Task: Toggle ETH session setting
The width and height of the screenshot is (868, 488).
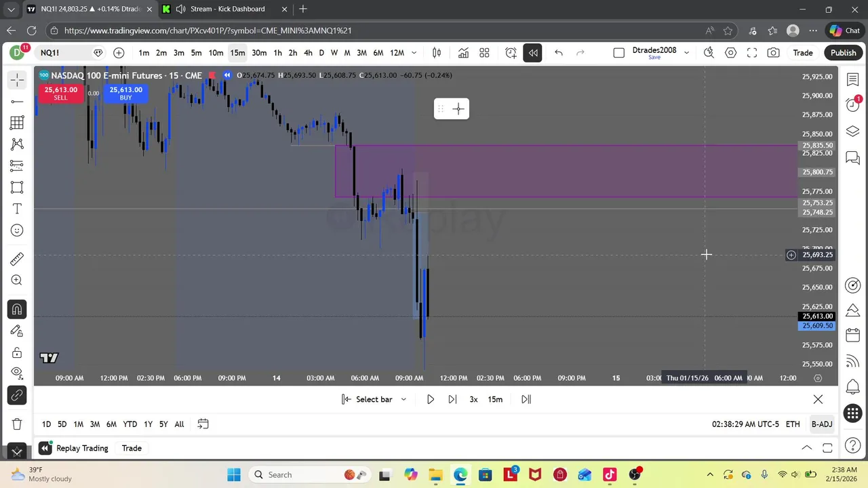Action: coord(793,424)
